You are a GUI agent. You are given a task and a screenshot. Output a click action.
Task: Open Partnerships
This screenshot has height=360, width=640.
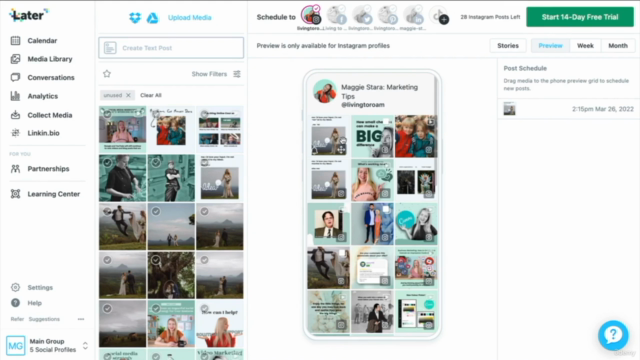pyautogui.click(x=48, y=169)
